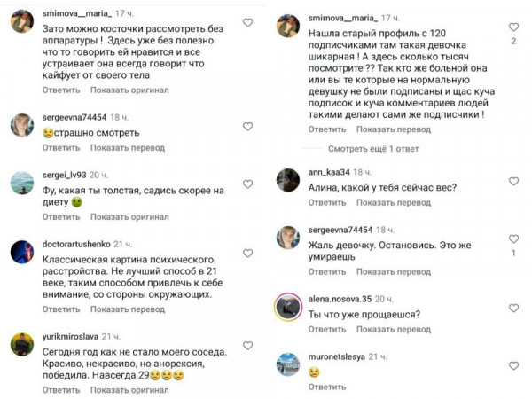Toggle like on smirnova__maria_'s старый профиль comment
The width and height of the screenshot is (532, 399).
coord(513,23)
